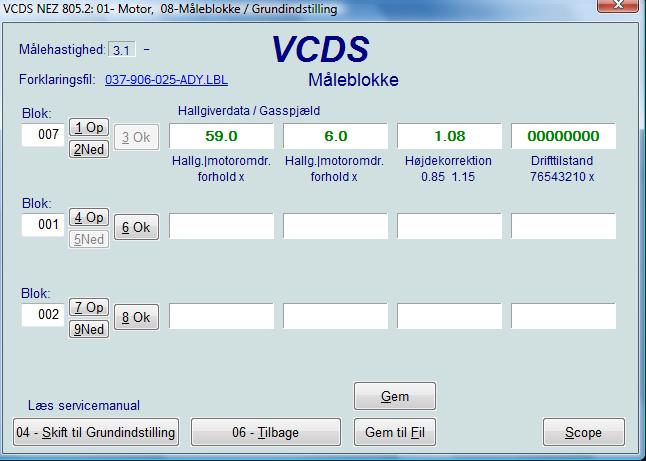Switch to basic settings via '04 - Skift til Grundindstilling'
646x461 pixels.
coord(95,432)
